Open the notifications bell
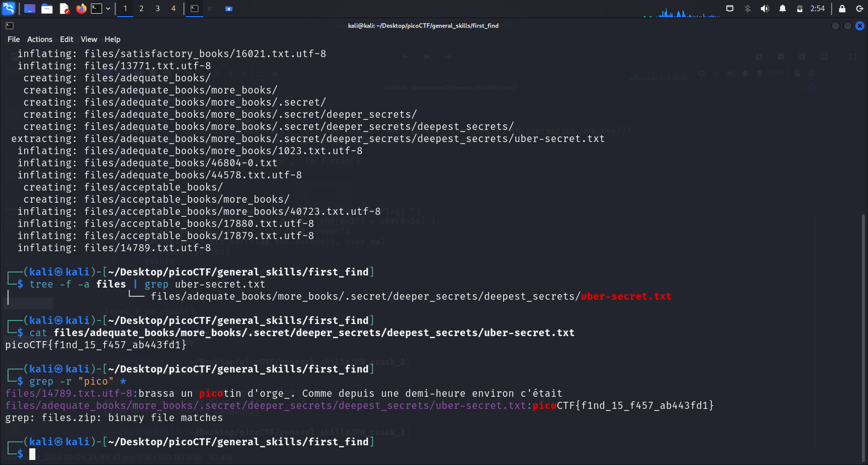This screenshot has height=465, width=868. 783,9
